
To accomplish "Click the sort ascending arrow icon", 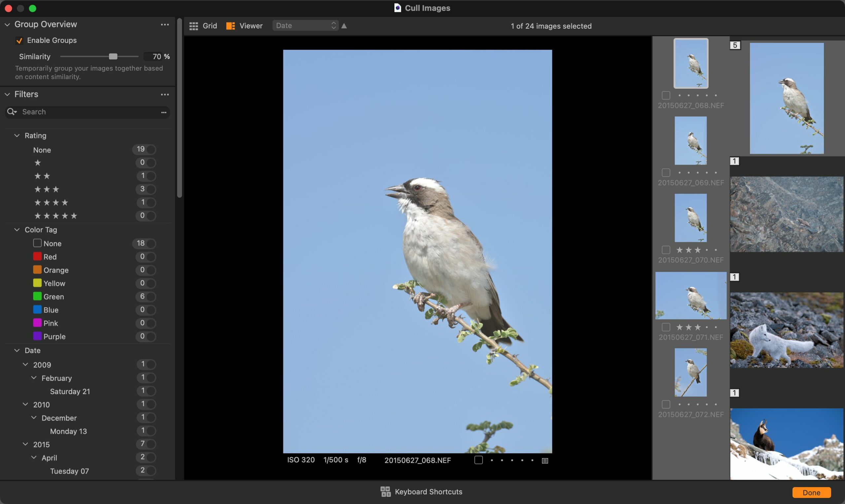I will (345, 25).
